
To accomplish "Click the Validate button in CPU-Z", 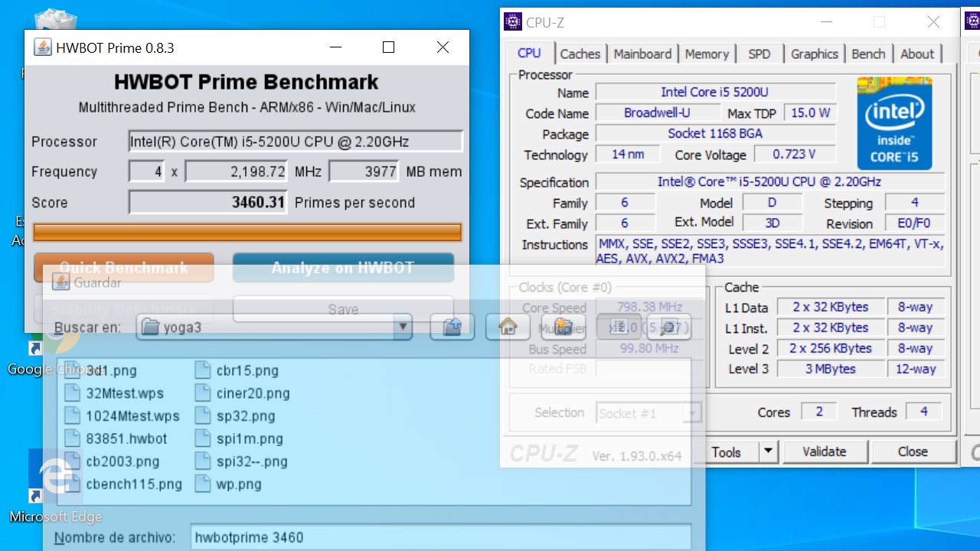I will pyautogui.click(x=825, y=452).
